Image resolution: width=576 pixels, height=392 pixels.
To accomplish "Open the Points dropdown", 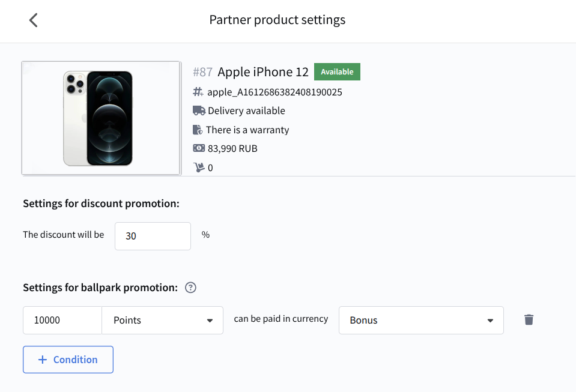I will [163, 320].
